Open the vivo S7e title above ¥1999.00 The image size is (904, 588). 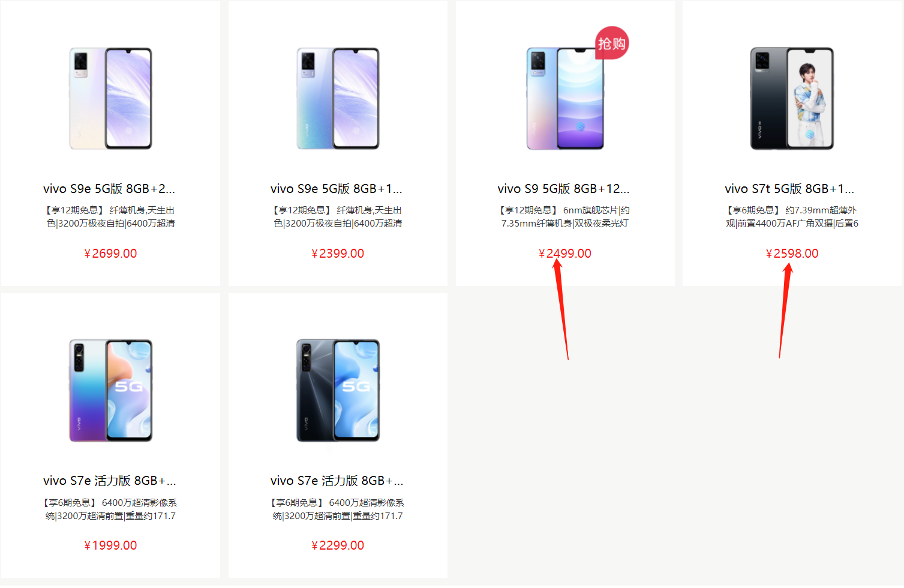[110, 481]
